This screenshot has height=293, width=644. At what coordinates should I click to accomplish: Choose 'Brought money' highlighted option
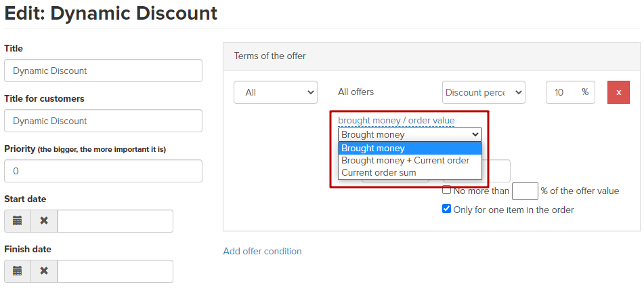tap(410, 148)
